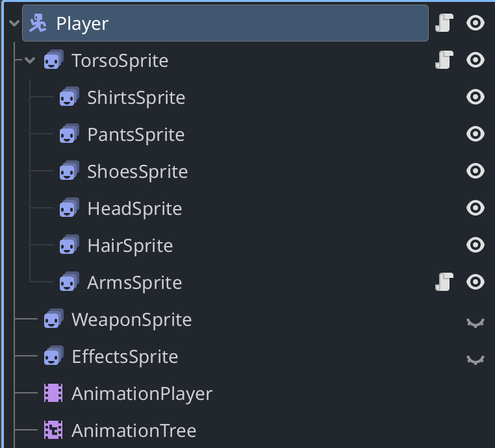Select the ArmsSprite node label
The image size is (495, 448).
click(134, 282)
